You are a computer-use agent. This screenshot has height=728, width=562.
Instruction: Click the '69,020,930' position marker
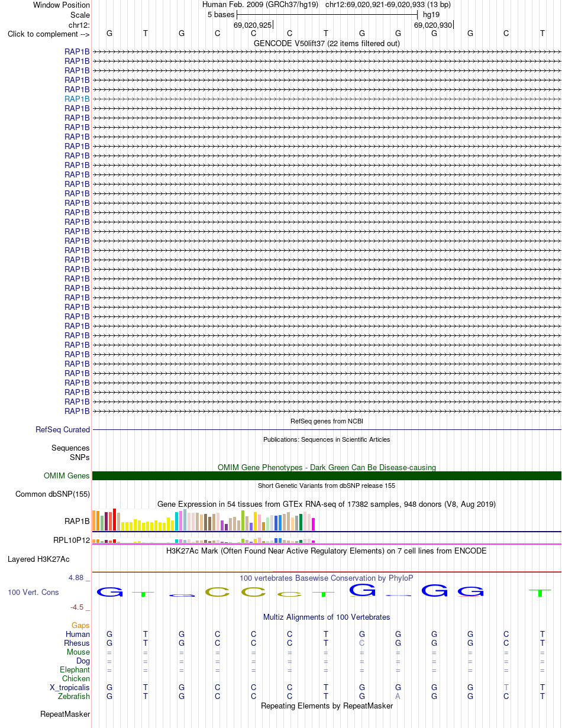click(x=433, y=25)
